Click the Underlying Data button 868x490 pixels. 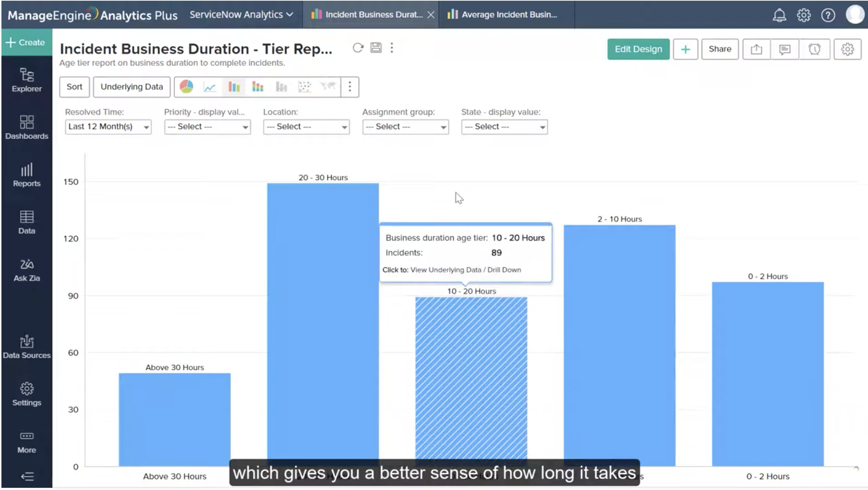pyautogui.click(x=132, y=87)
